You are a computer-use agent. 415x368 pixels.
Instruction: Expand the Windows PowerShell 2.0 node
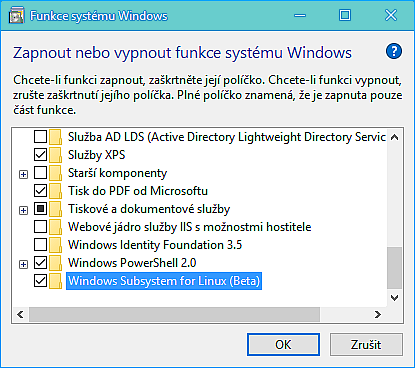23,264
